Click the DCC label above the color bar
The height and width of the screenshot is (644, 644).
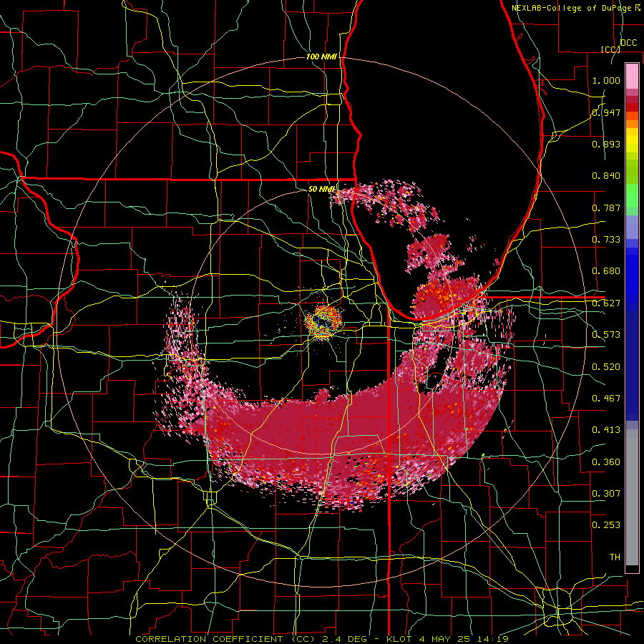click(628, 43)
